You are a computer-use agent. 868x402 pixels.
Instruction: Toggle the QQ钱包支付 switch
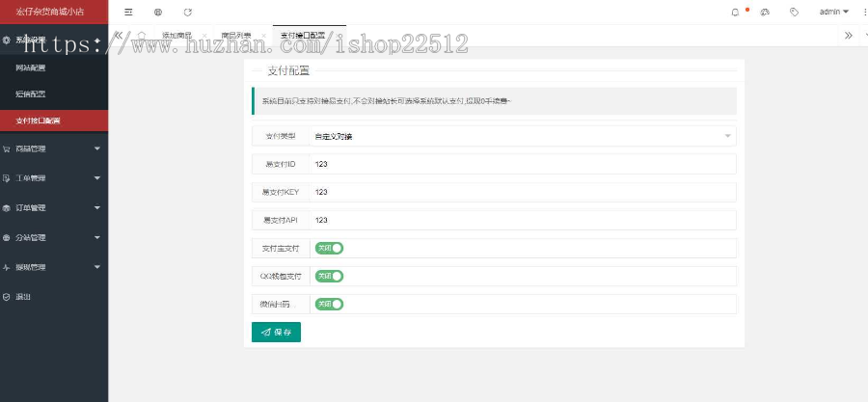pyautogui.click(x=330, y=276)
